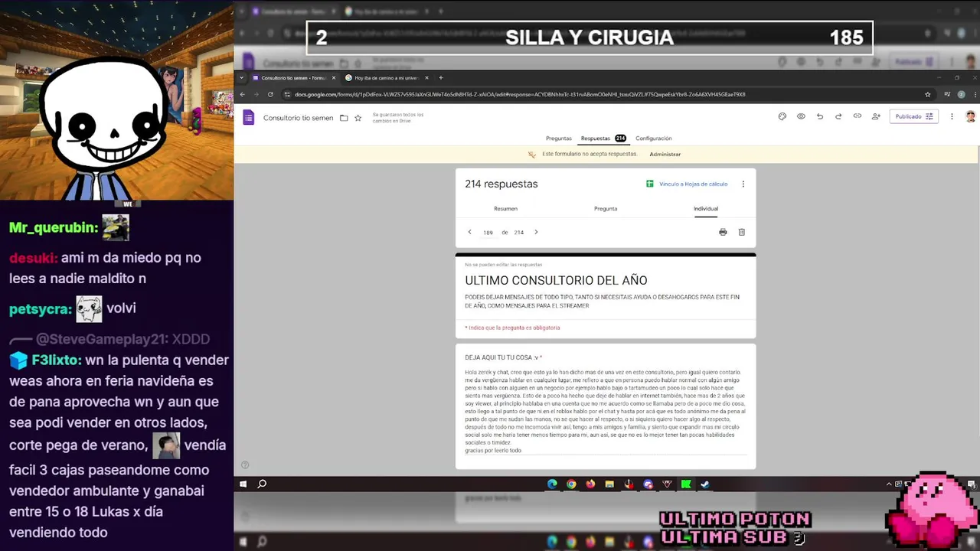This screenshot has width=980, height=551.
Task: Switch to the Configuración tab
Action: coord(654,139)
